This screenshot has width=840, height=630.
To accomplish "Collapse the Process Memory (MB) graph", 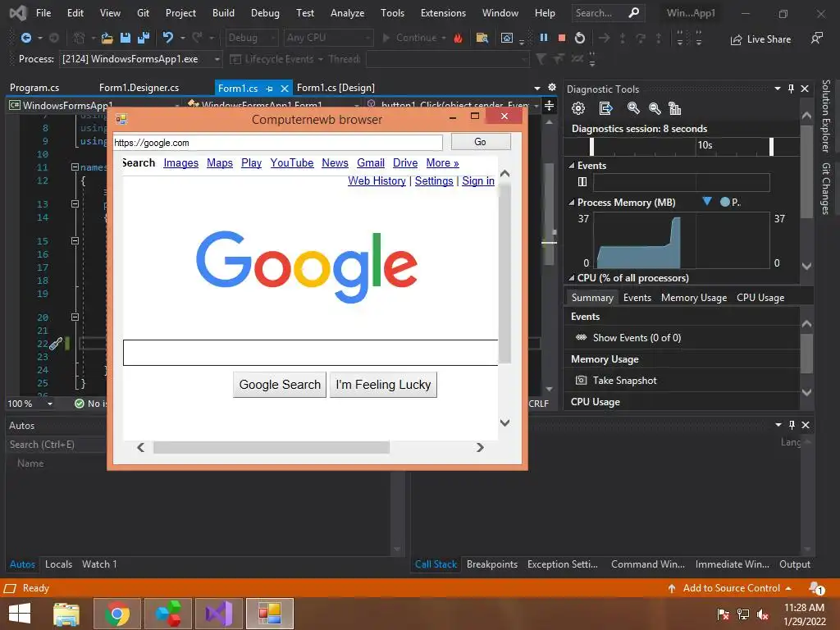I will (x=571, y=203).
